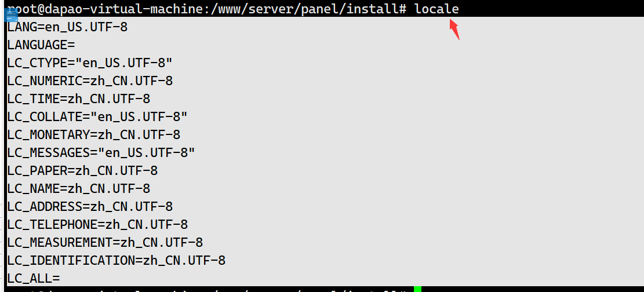Click the red arrow annotation
The height and width of the screenshot is (292, 644).
pos(454,30)
